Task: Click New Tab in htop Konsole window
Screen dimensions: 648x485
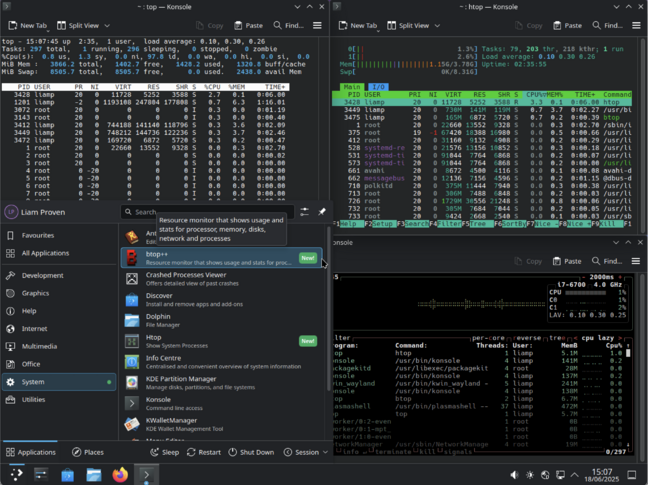Action: (358, 26)
